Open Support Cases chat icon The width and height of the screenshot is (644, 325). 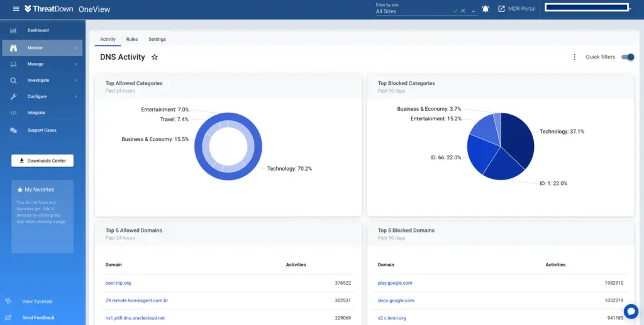(13, 130)
